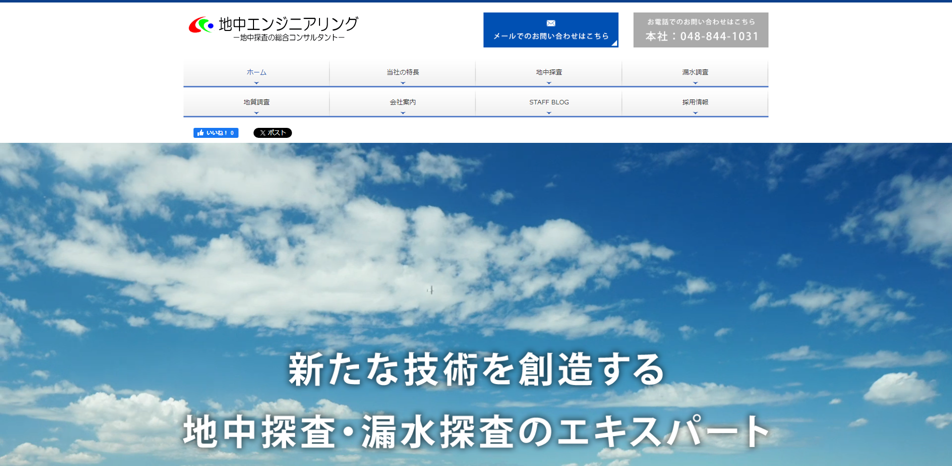
Task: Click the envelope icon in the mail inquiry banner
Action: coord(551,23)
